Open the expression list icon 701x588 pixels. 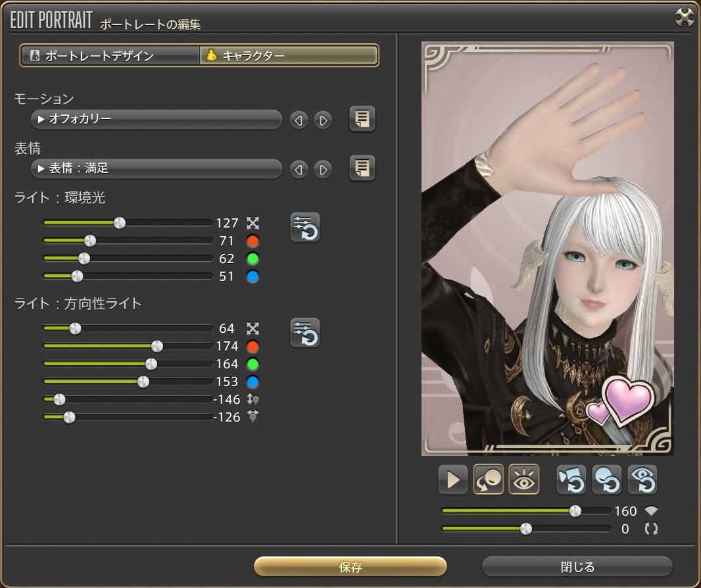[x=362, y=168]
